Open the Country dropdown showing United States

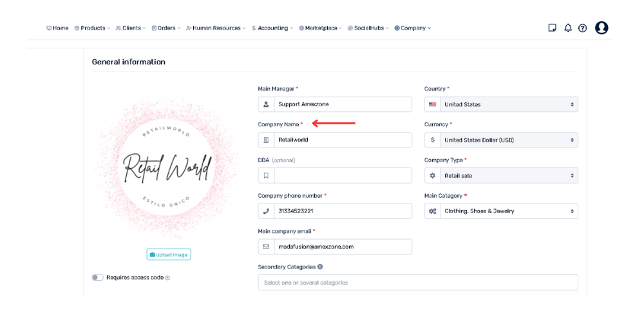(x=501, y=104)
